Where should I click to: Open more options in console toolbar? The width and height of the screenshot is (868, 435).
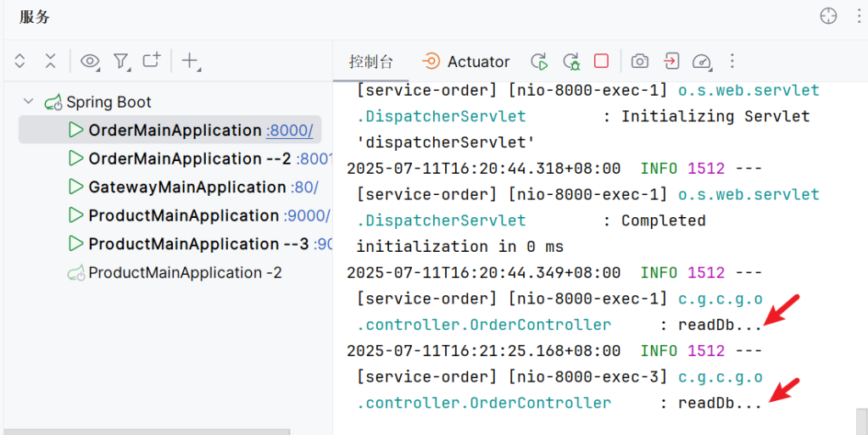click(x=733, y=61)
